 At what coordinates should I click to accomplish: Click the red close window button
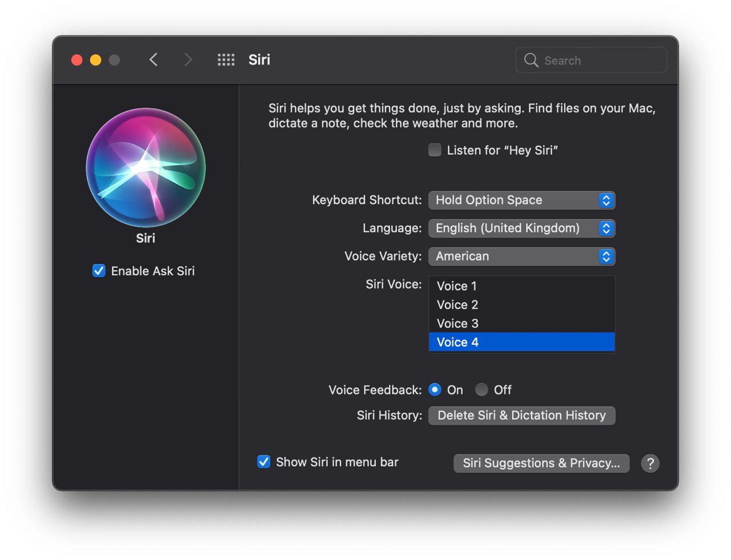77,60
